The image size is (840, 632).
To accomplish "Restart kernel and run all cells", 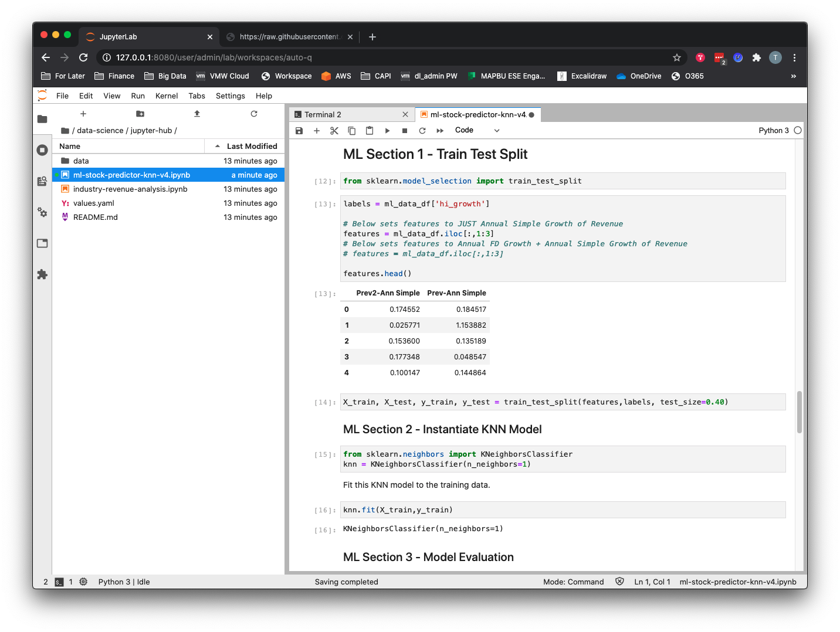I will point(440,131).
